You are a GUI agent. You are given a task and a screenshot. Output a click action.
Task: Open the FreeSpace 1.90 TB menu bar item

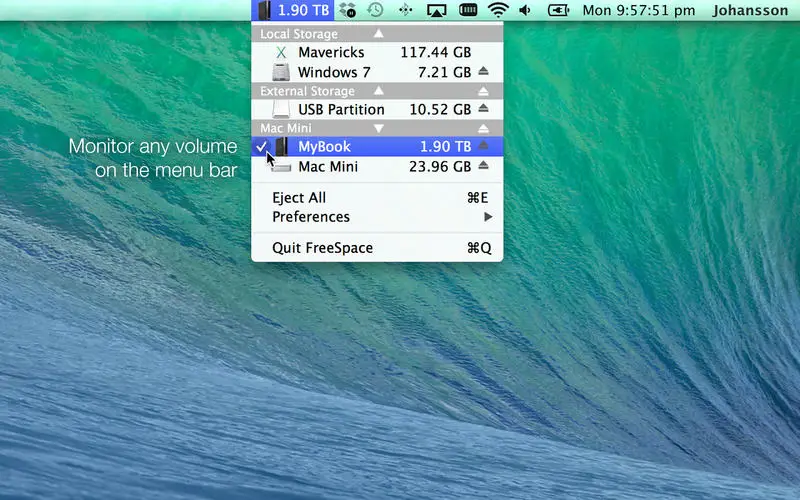[x=292, y=10]
